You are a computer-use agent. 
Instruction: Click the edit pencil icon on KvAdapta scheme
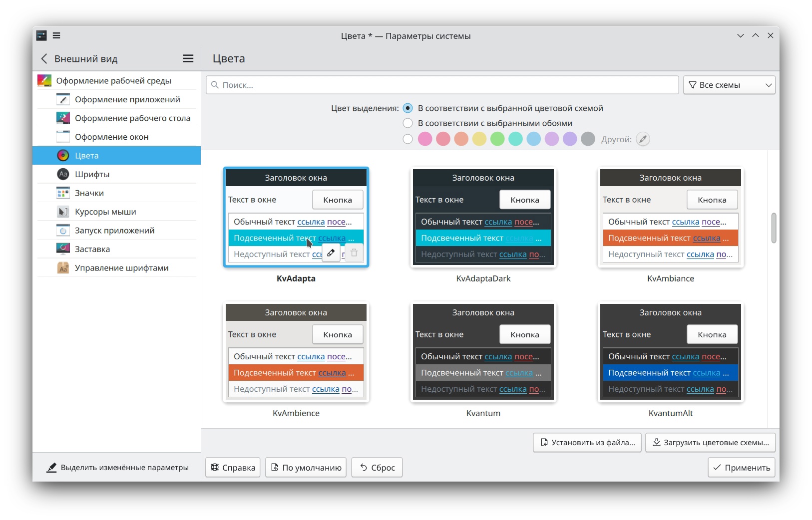pos(331,253)
